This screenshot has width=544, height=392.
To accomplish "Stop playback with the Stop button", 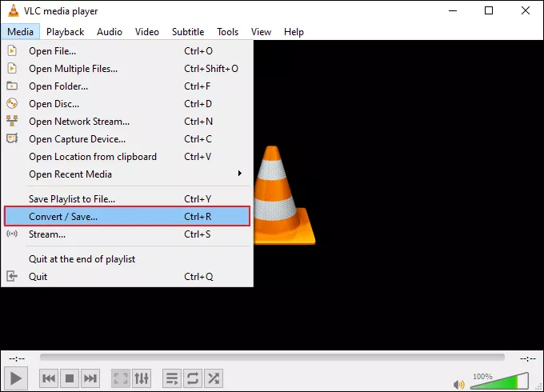I will click(x=70, y=378).
